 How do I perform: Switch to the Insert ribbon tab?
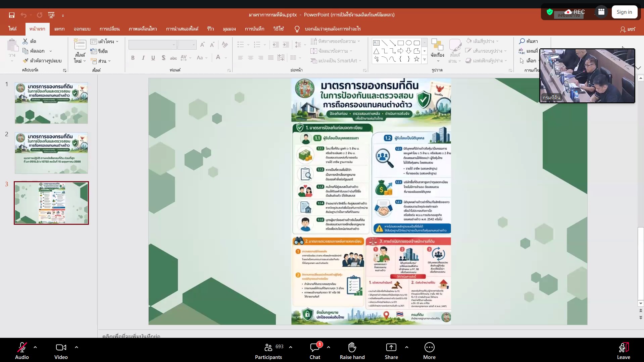coord(59,29)
